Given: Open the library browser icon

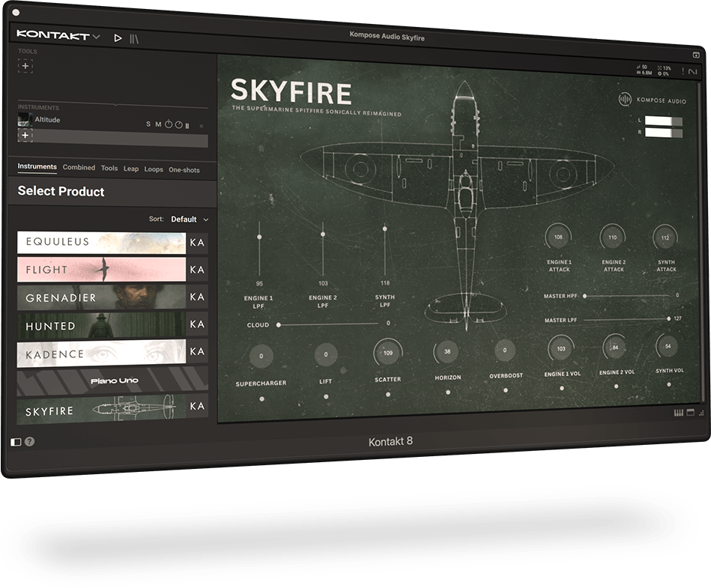Looking at the screenshot, I should (134, 37).
